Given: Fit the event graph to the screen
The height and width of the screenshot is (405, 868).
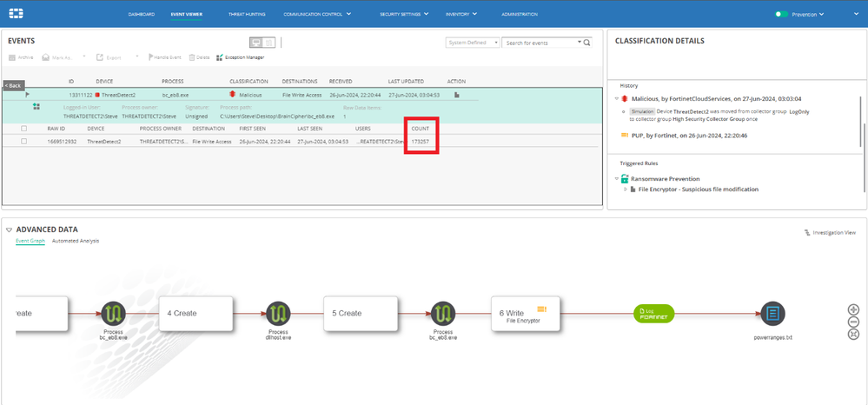Looking at the screenshot, I should 853,334.
